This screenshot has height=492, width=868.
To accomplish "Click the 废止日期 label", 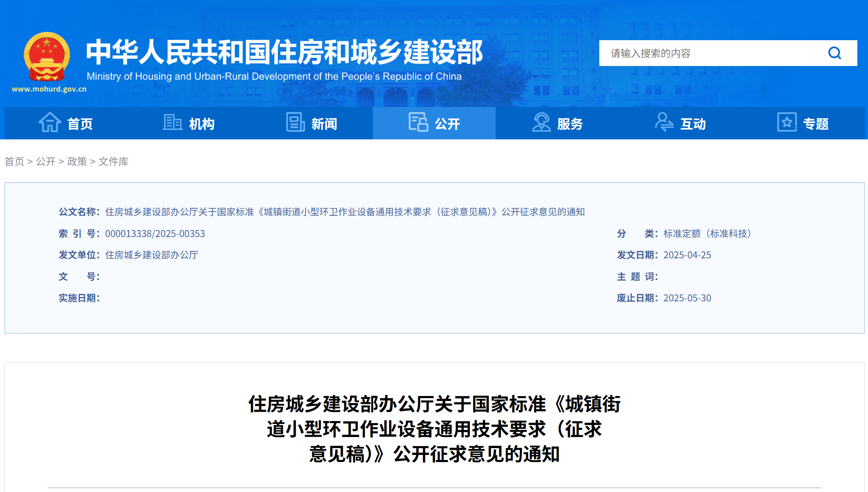I will [637, 298].
